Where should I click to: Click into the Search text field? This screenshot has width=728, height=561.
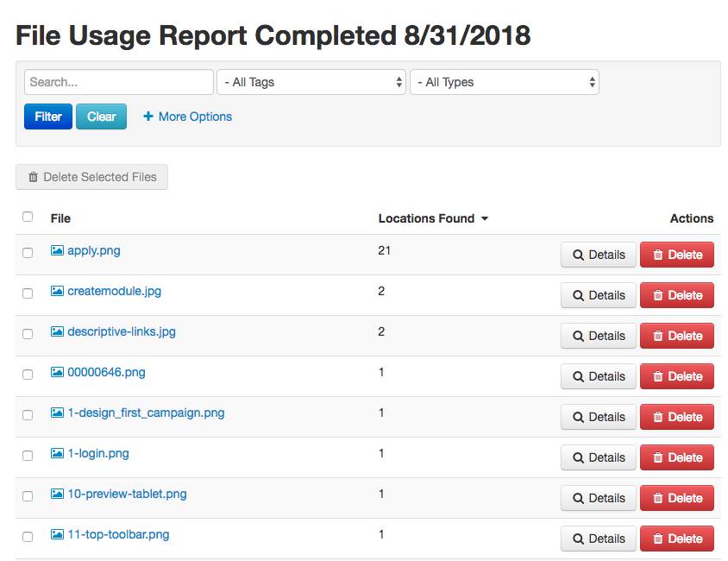[x=118, y=83]
